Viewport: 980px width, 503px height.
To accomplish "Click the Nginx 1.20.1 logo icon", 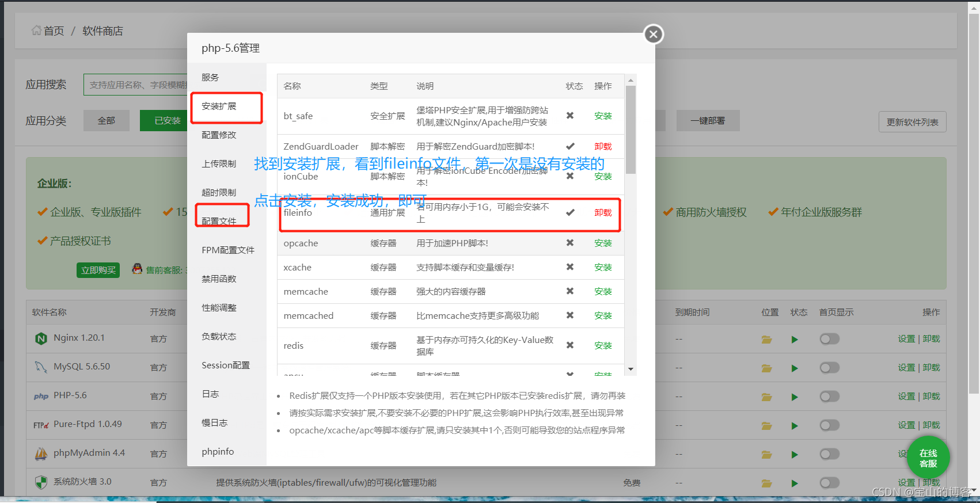I will (x=41, y=338).
